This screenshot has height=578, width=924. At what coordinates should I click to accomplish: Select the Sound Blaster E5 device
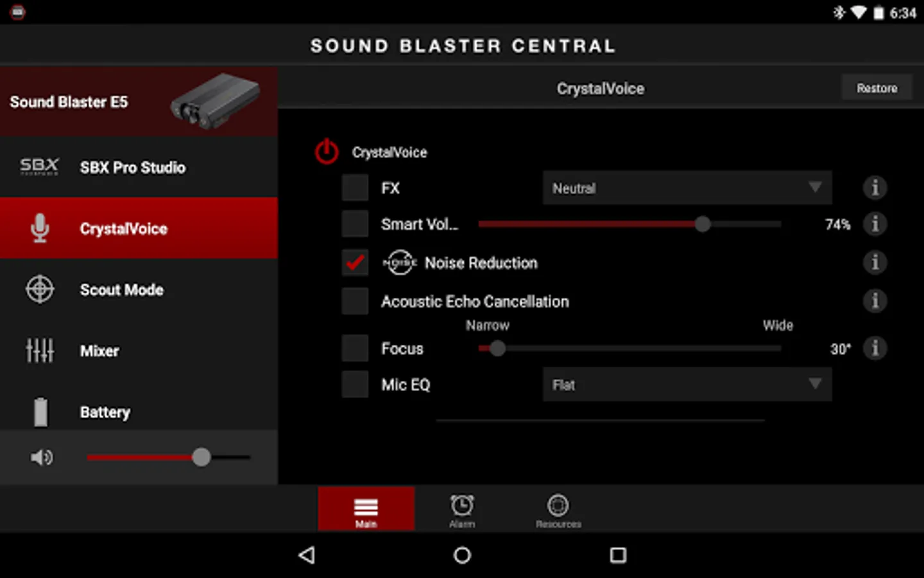139,101
